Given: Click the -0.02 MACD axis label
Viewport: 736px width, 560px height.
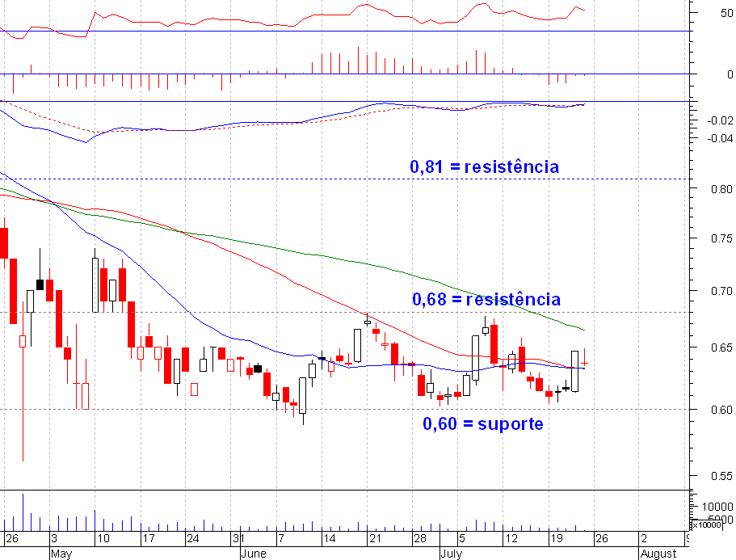Looking at the screenshot, I should tap(720, 120).
